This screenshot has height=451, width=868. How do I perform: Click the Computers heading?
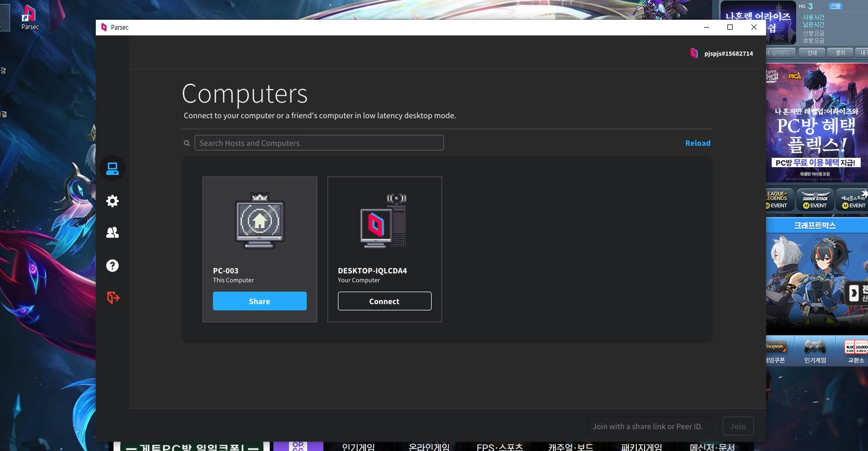tap(245, 94)
